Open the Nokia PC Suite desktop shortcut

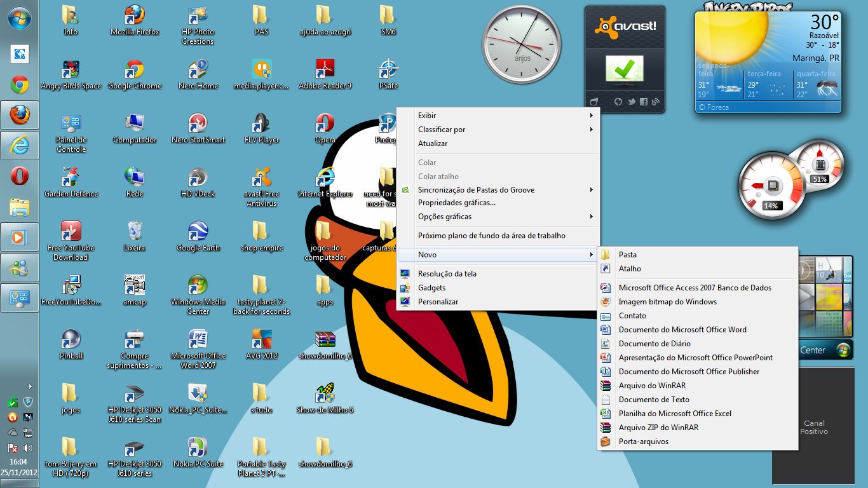(198, 452)
